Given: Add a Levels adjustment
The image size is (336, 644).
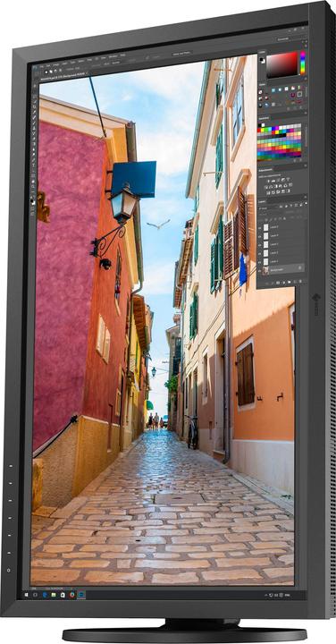Looking at the screenshot, I should pyautogui.click(x=273, y=181).
